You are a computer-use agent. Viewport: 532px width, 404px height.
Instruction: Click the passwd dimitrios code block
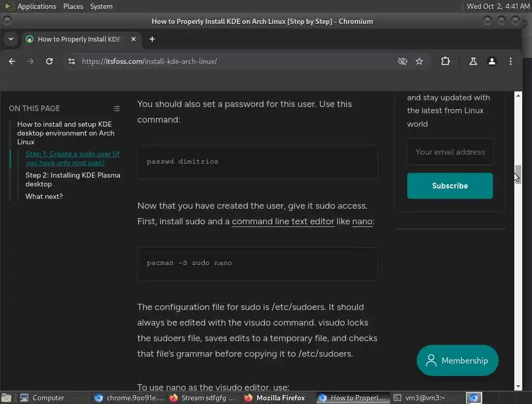coord(257,162)
